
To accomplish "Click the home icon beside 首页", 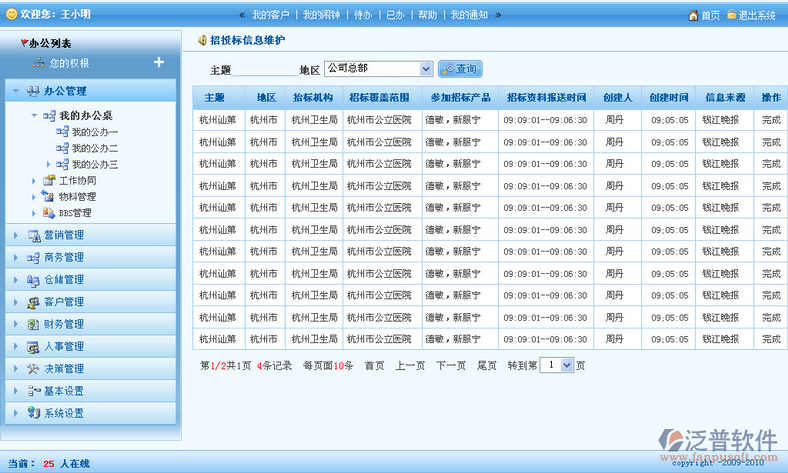I will (693, 15).
